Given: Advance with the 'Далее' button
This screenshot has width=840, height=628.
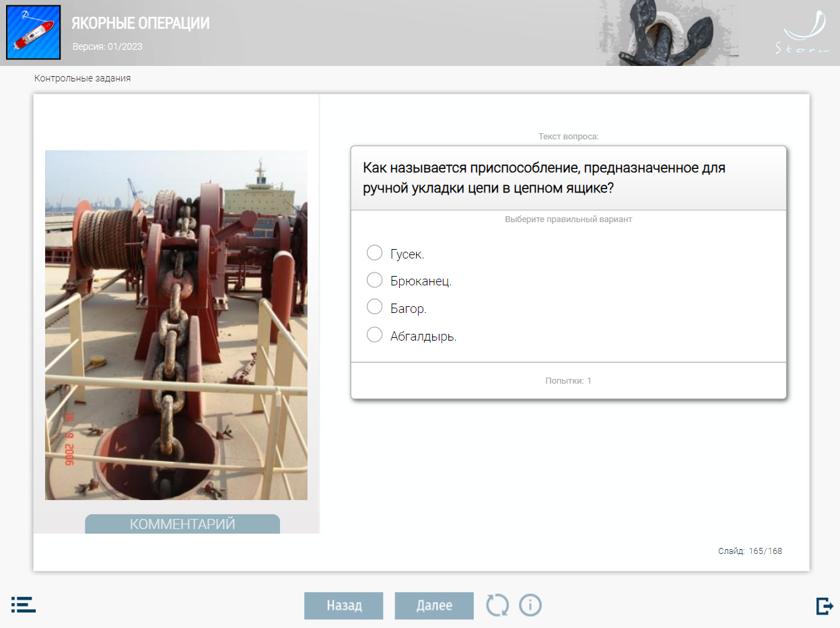Looking at the screenshot, I should click(434, 606).
